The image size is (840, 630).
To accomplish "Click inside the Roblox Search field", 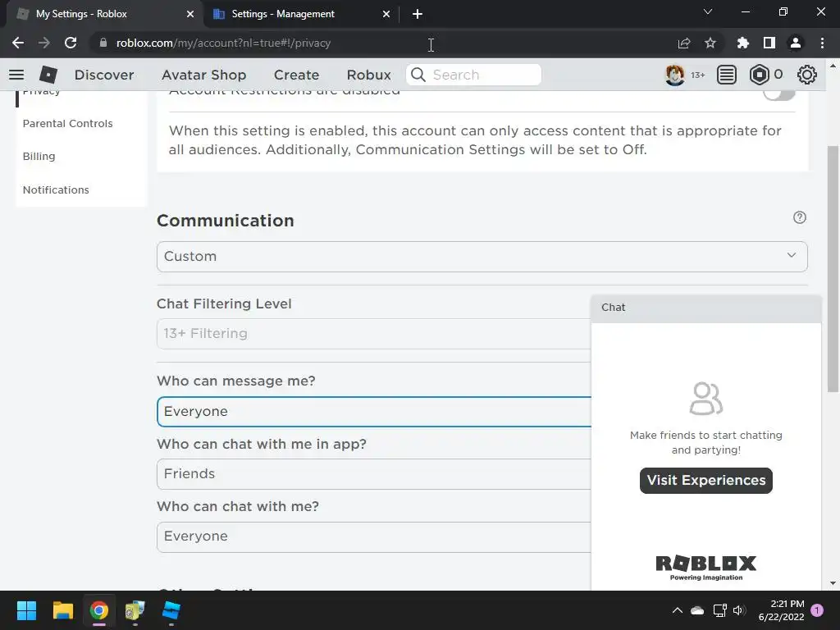I will 473,75.
